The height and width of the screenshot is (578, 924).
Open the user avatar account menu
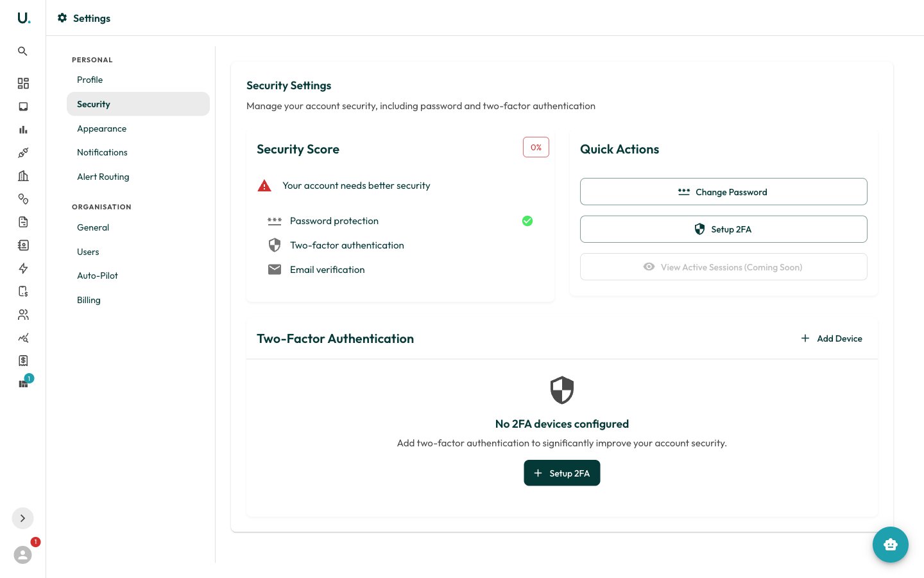click(x=22, y=555)
